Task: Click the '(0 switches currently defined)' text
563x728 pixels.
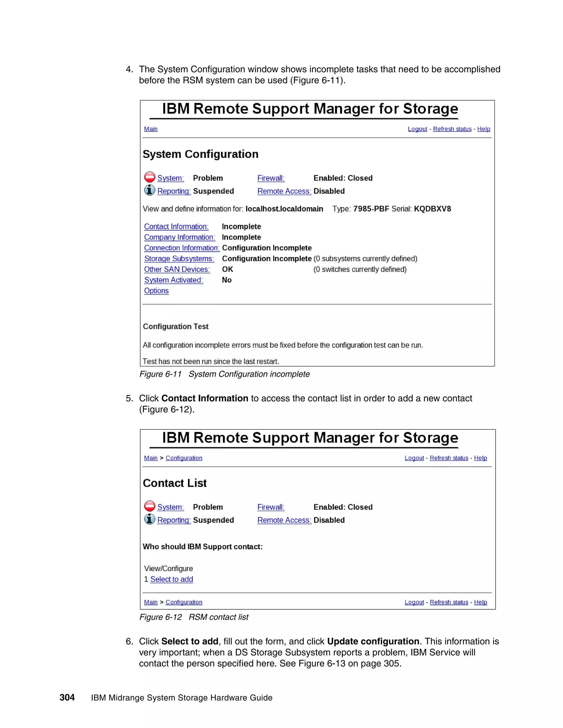Action: (x=360, y=269)
